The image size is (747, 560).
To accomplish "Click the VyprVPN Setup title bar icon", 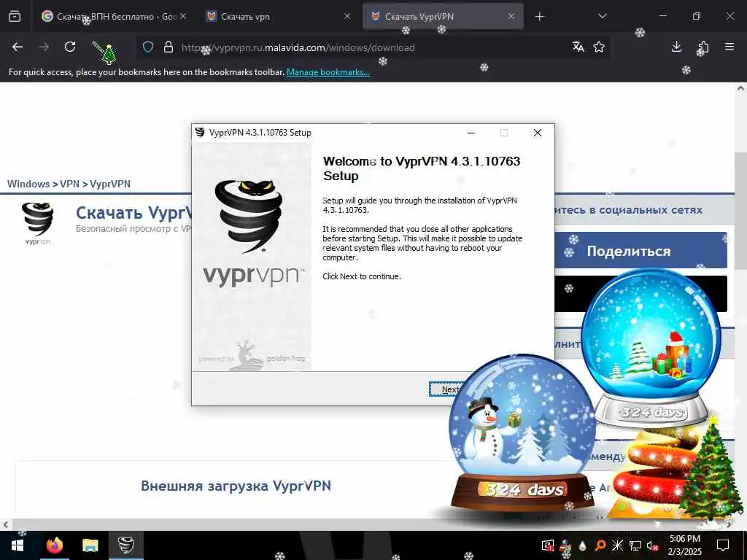I will point(200,133).
